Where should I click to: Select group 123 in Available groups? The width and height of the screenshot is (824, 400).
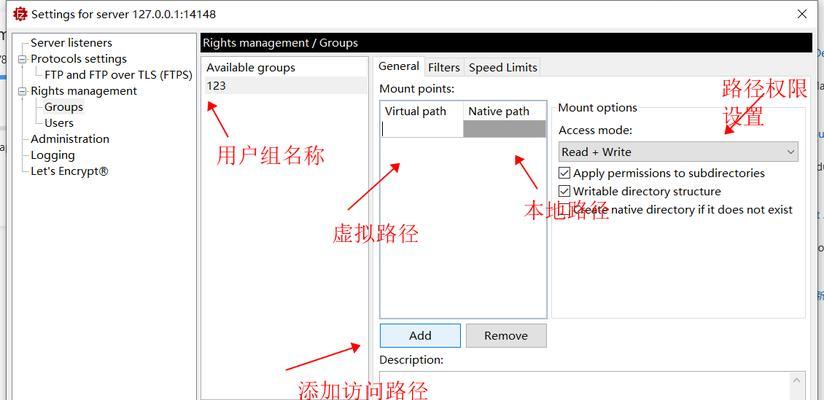285,85
